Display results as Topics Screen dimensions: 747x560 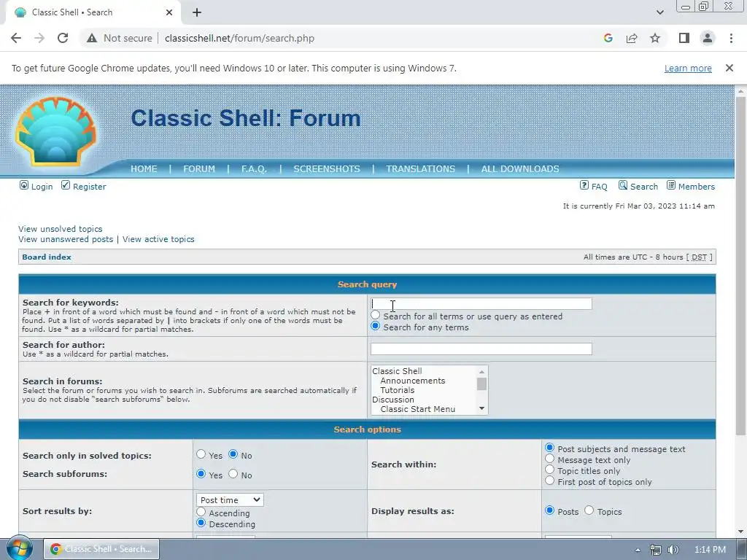tap(589, 510)
